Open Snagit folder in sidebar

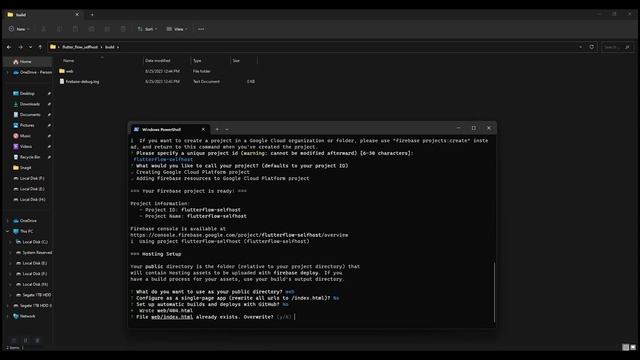click(x=25, y=168)
